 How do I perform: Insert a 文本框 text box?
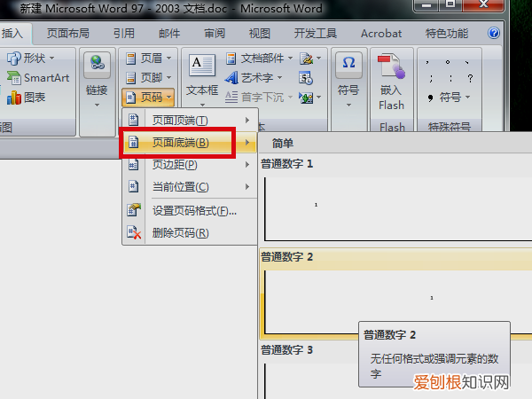[202, 80]
